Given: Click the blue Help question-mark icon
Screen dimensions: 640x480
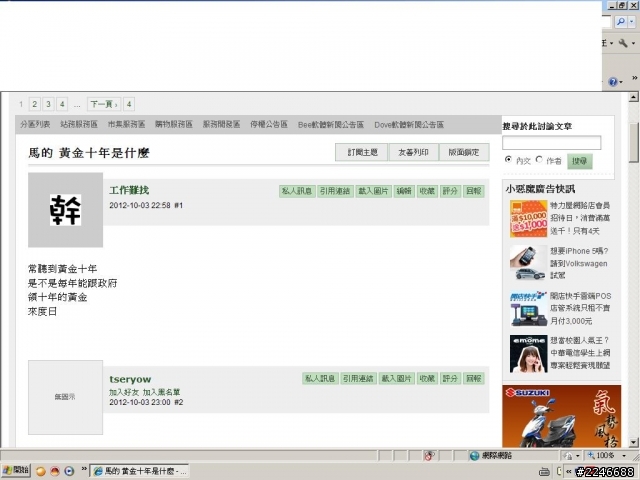Looking at the screenshot, I should [x=613, y=82].
